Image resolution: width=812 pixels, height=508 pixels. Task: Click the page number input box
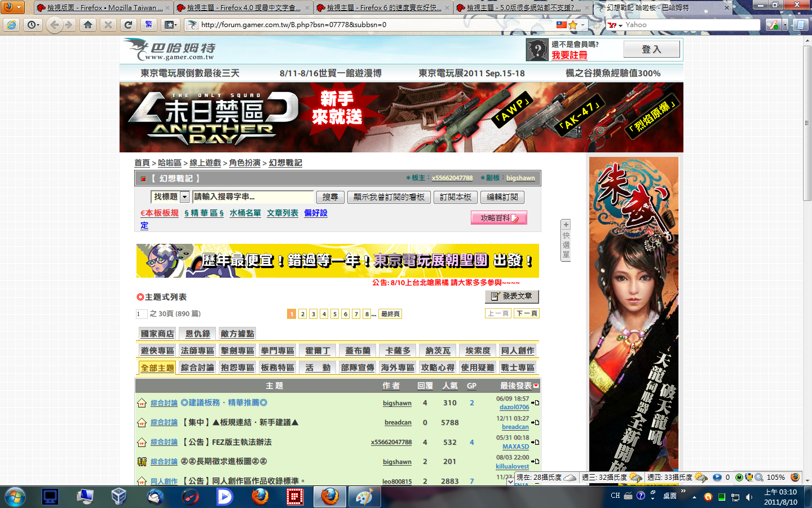[142, 314]
